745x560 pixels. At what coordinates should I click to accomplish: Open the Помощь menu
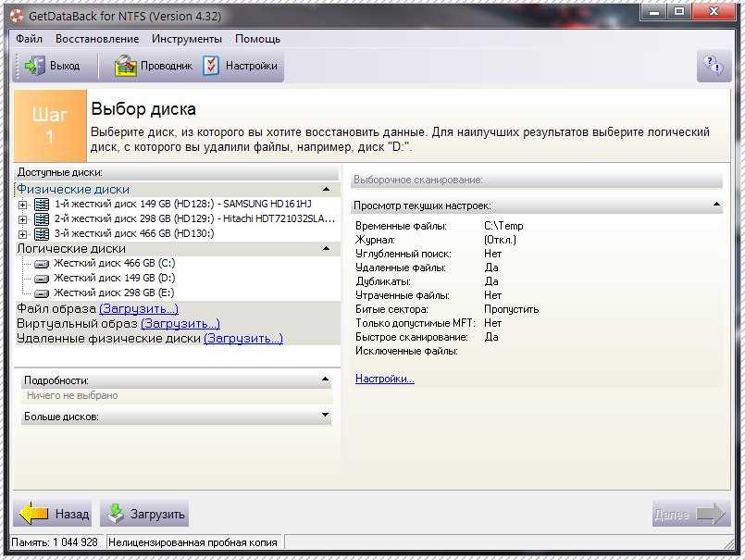coord(257,39)
